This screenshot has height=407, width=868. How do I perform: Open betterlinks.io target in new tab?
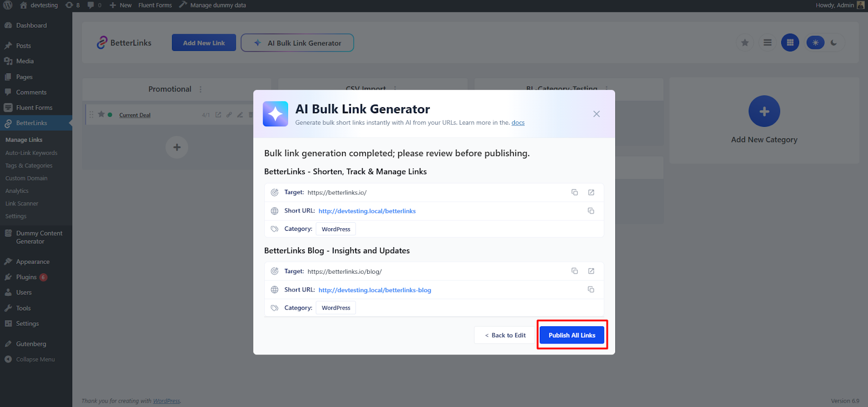(x=591, y=192)
